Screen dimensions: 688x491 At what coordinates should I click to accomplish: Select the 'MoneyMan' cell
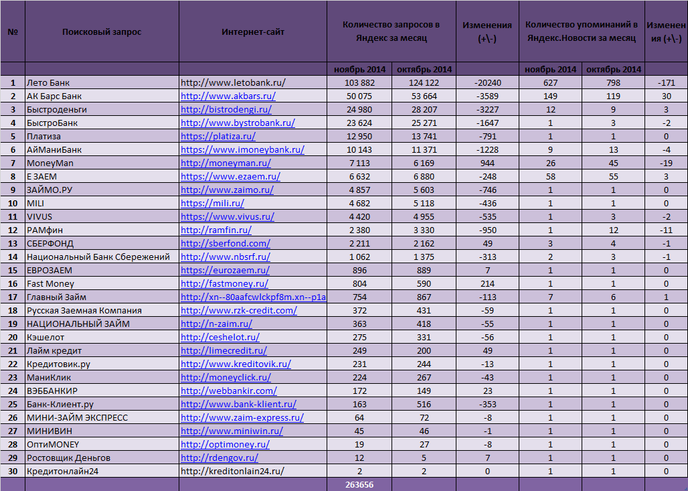(102, 163)
